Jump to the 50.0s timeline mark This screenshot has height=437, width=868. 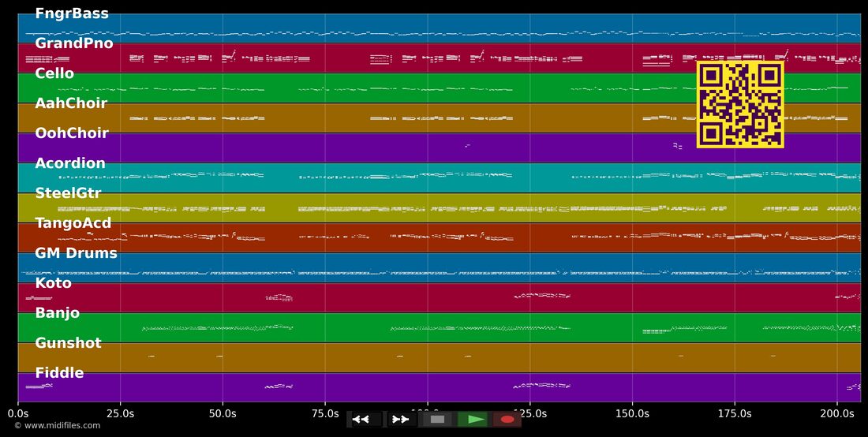point(223,413)
